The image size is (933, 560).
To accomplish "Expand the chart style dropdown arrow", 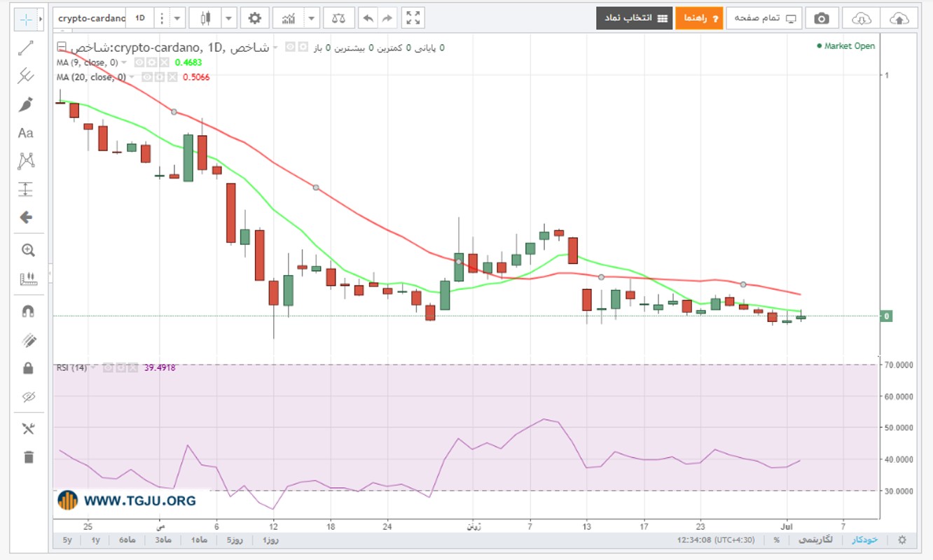I will point(229,18).
